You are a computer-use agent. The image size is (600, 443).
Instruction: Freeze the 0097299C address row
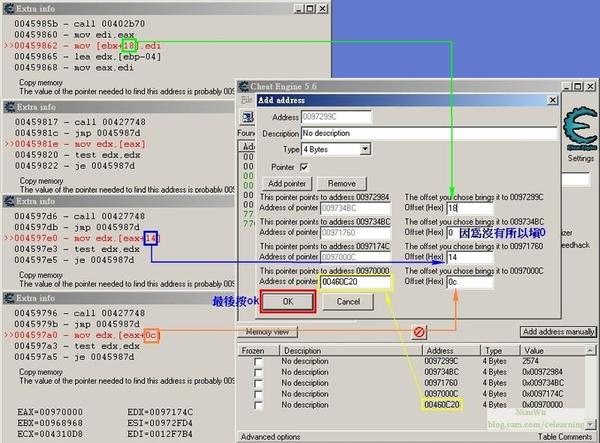pos(258,362)
